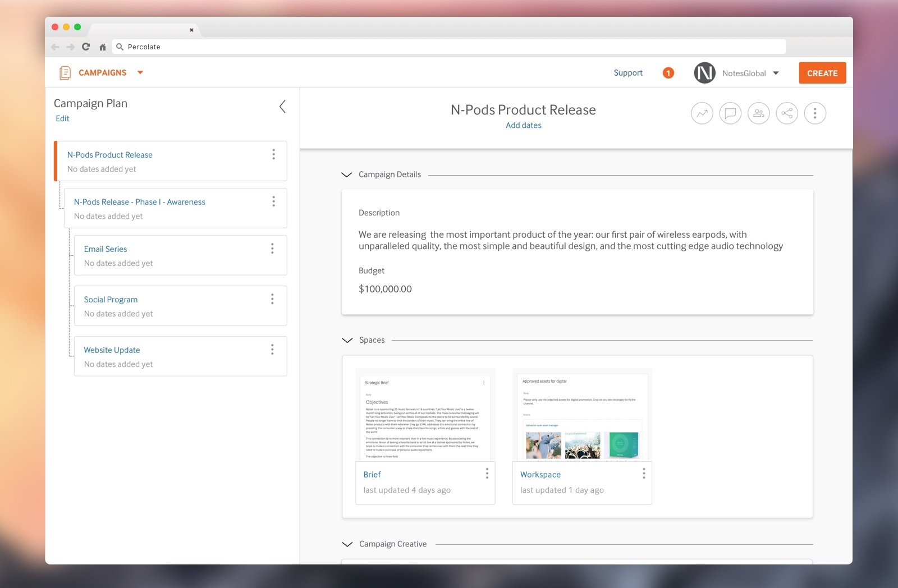Open options for N-Pods Product Release card
The width and height of the screenshot is (898, 588).
click(x=274, y=154)
